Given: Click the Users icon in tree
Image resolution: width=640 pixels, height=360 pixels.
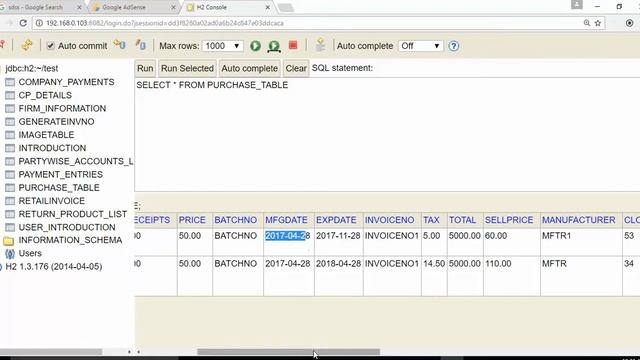Looking at the screenshot, I should (x=10, y=253).
